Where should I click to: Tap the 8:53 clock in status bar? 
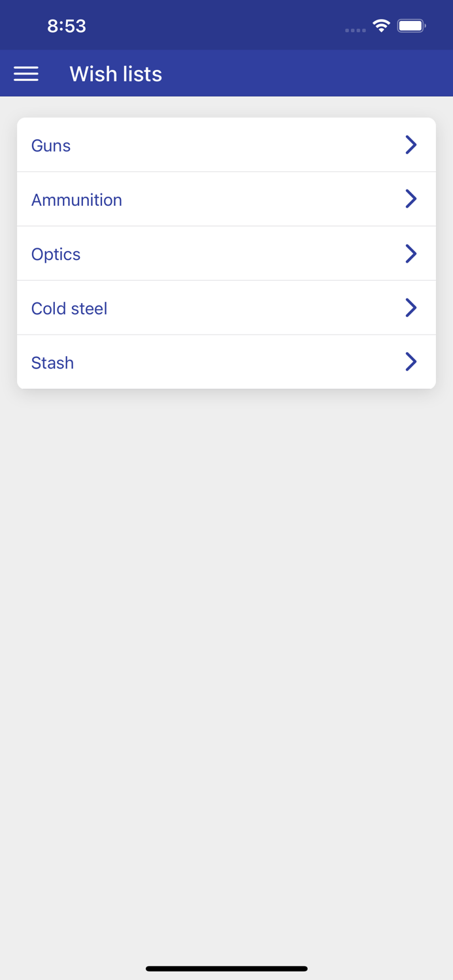point(67,26)
